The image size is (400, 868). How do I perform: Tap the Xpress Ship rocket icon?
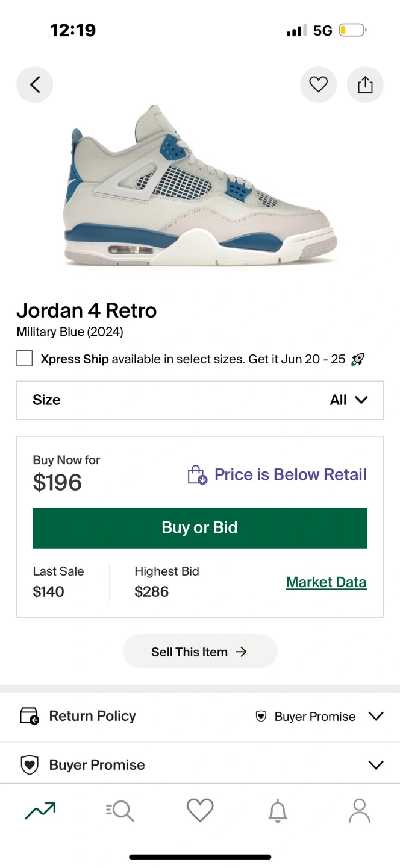coord(358,360)
